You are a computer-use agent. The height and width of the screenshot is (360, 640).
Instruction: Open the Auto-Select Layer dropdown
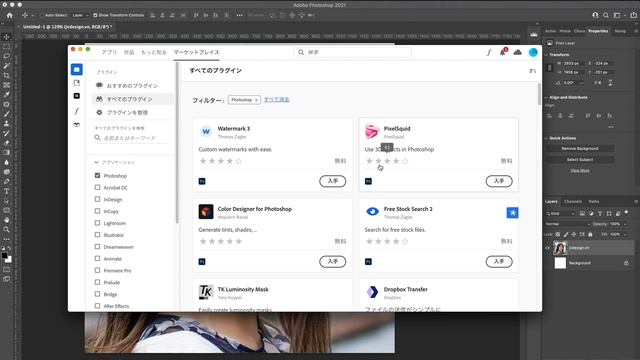pos(80,15)
